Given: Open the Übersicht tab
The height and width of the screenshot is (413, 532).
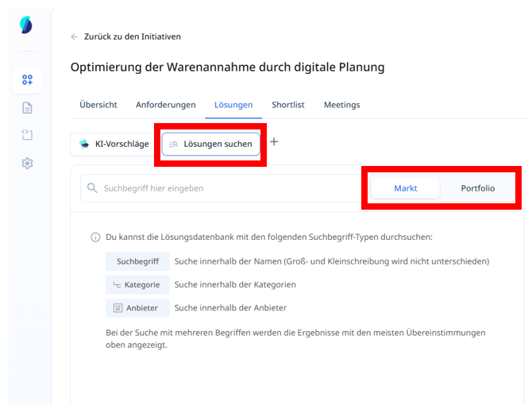Looking at the screenshot, I should pyautogui.click(x=98, y=105).
